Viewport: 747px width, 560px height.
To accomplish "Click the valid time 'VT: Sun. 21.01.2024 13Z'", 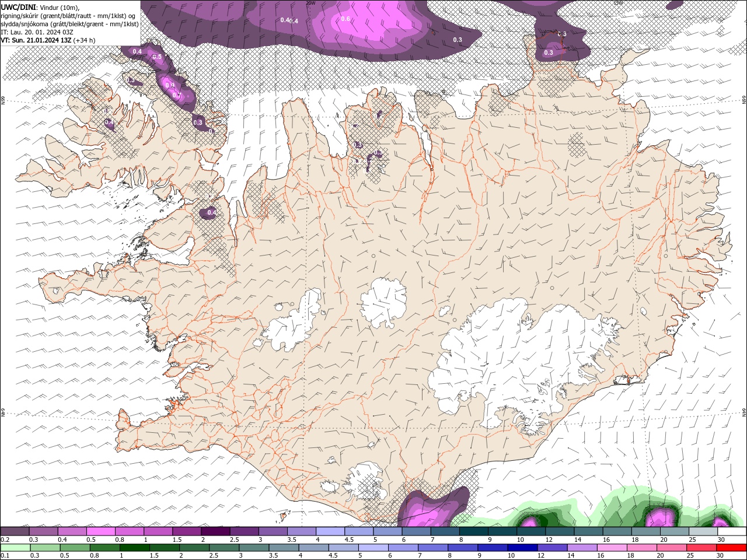I will [36, 40].
